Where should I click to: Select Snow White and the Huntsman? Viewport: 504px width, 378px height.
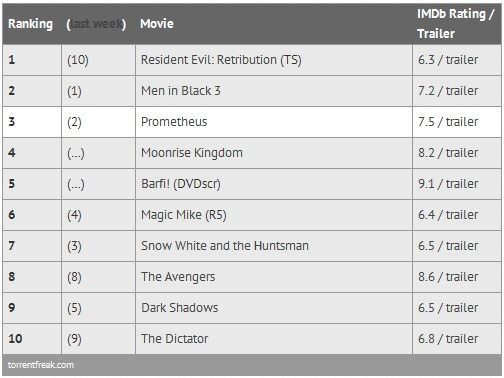tap(225, 246)
